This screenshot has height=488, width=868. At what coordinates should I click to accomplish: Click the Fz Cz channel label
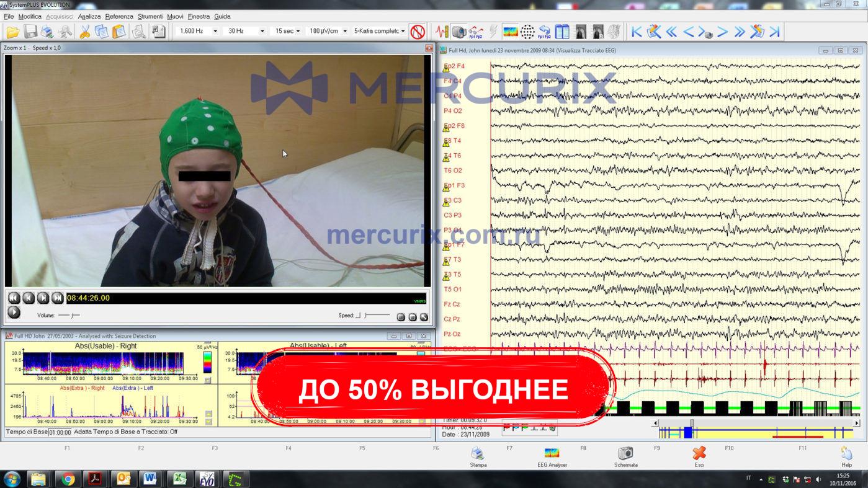pos(452,304)
